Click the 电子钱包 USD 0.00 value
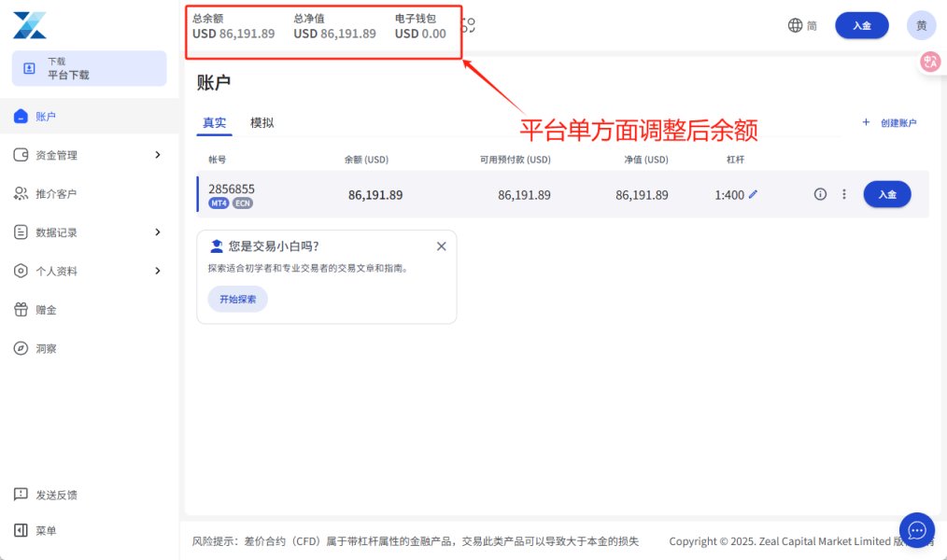 tap(420, 34)
